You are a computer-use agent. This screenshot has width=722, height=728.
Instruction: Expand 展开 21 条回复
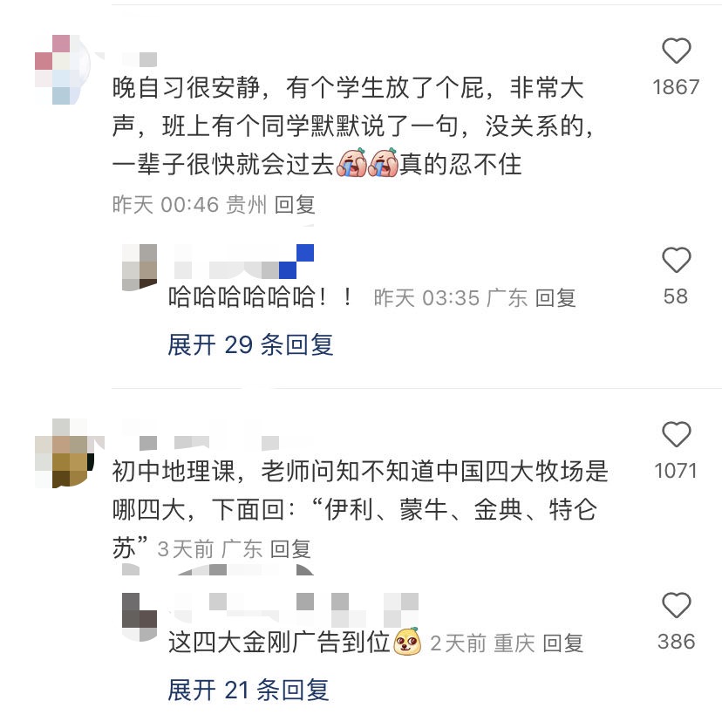pyautogui.click(x=249, y=690)
